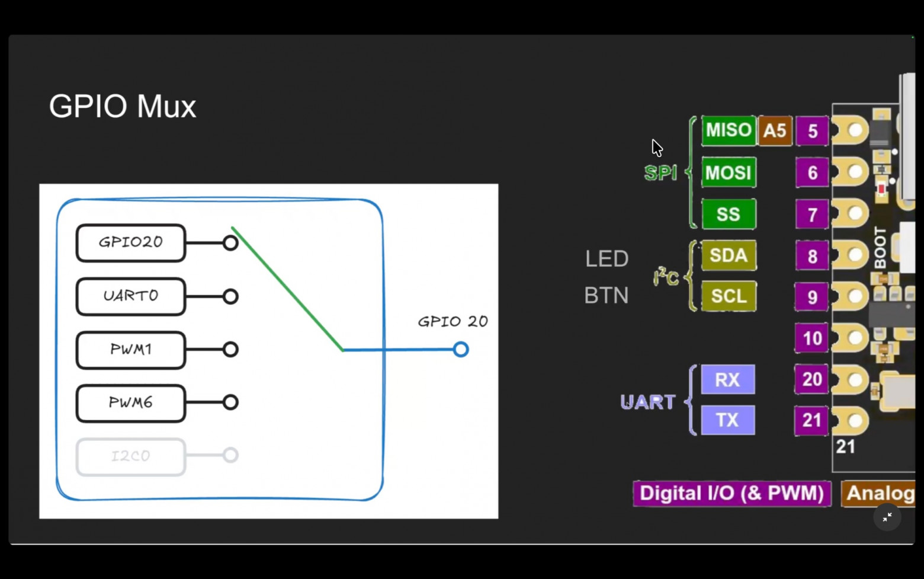Click the purple pin number 7 label
Viewport: 924px width, 579px height.
(x=812, y=215)
